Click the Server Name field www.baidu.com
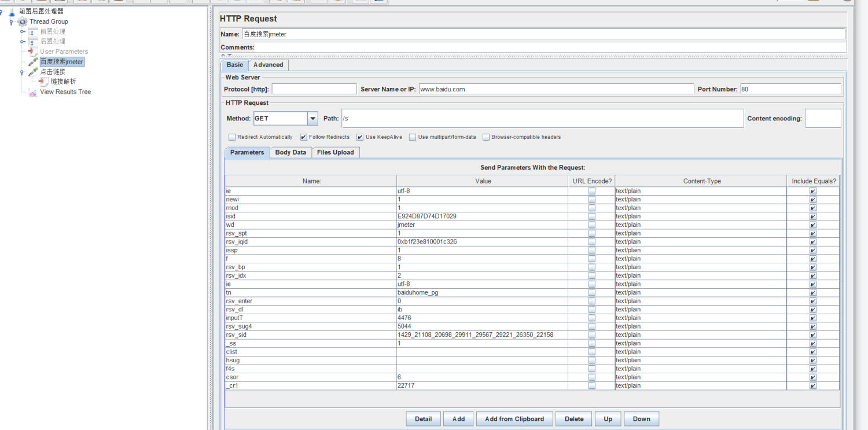 [556, 89]
